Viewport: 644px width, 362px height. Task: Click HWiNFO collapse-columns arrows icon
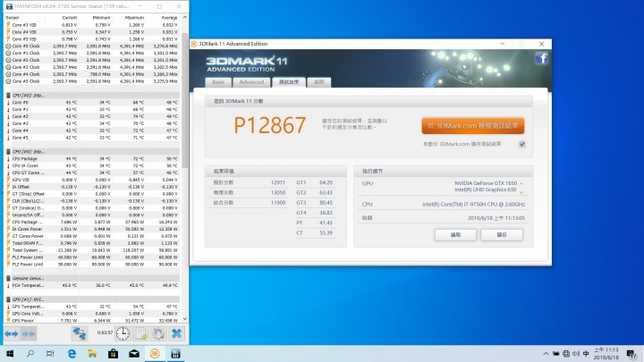29,333
